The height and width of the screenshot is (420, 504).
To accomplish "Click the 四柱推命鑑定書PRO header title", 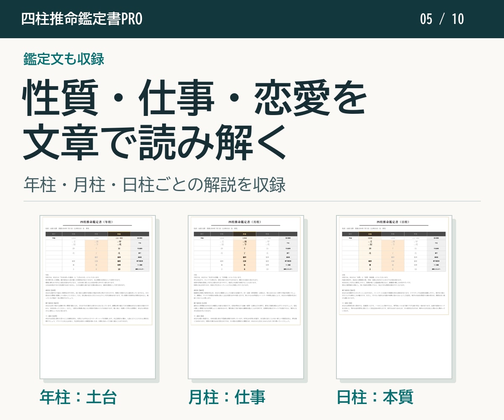I will pyautogui.click(x=82, y=19).
